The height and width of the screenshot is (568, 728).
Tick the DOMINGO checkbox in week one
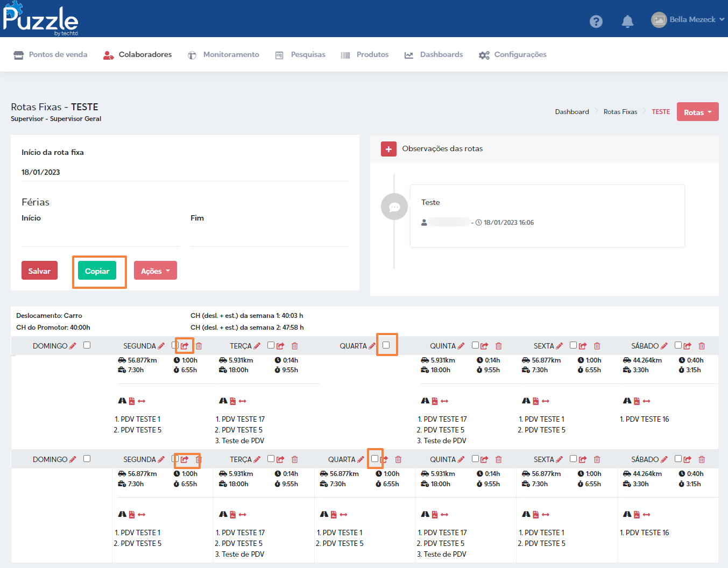(x=87, y=345)
